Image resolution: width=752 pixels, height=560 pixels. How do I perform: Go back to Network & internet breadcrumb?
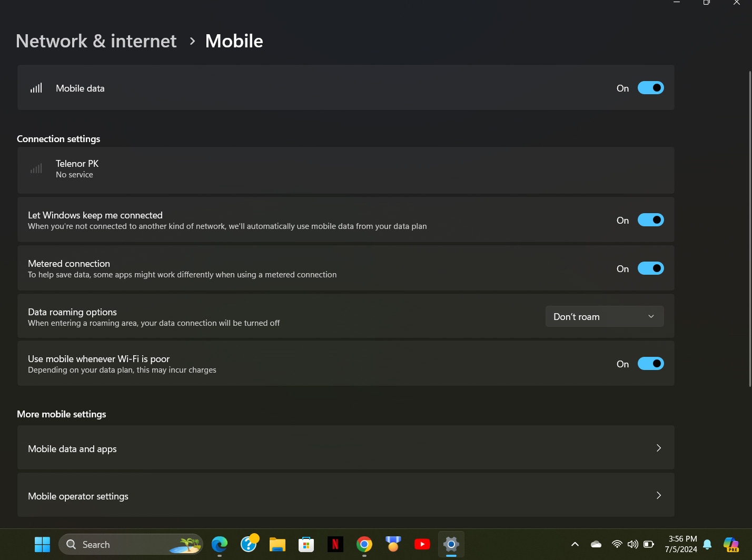point(96,41)
